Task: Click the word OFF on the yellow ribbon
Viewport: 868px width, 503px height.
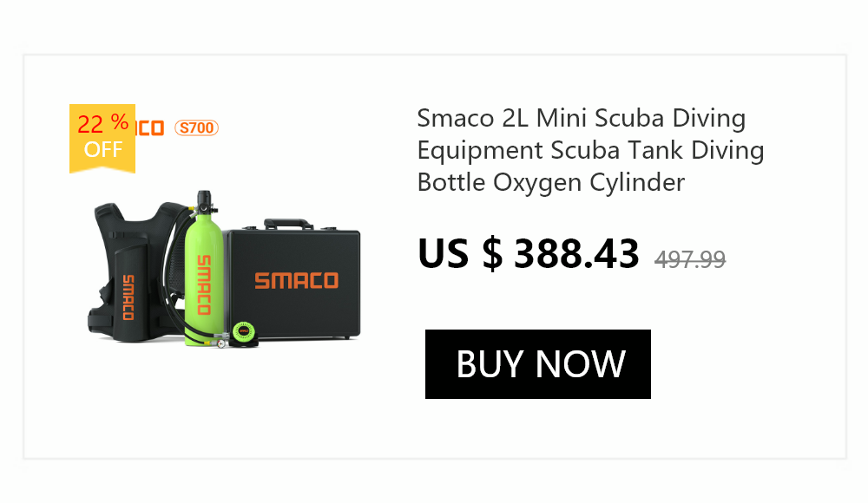Action: (x=103, y=149)
